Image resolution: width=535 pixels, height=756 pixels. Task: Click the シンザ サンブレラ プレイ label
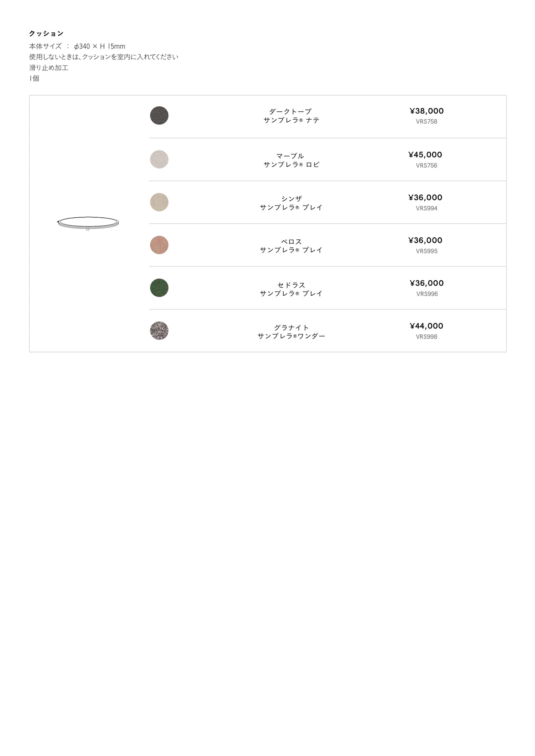pos(291,203)
